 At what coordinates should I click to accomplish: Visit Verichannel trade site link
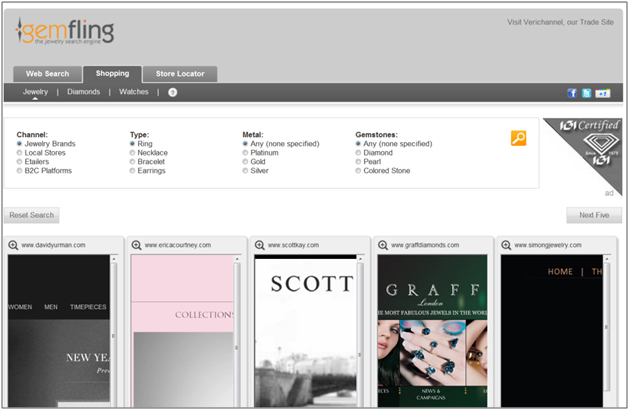(x=560, y=22)
